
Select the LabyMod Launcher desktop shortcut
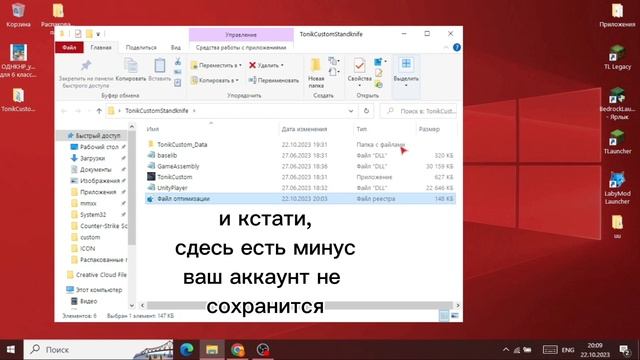(617, 188)
